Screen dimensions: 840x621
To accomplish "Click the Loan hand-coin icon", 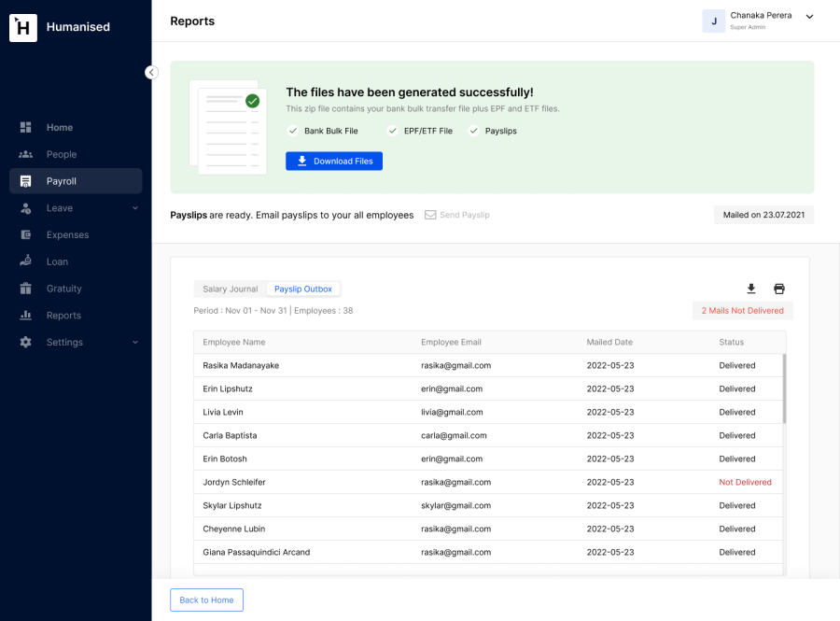I will point(26,261).
